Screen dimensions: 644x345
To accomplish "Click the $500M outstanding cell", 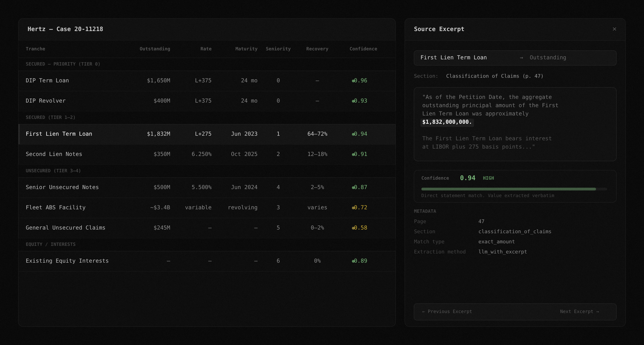I will 162,187.
